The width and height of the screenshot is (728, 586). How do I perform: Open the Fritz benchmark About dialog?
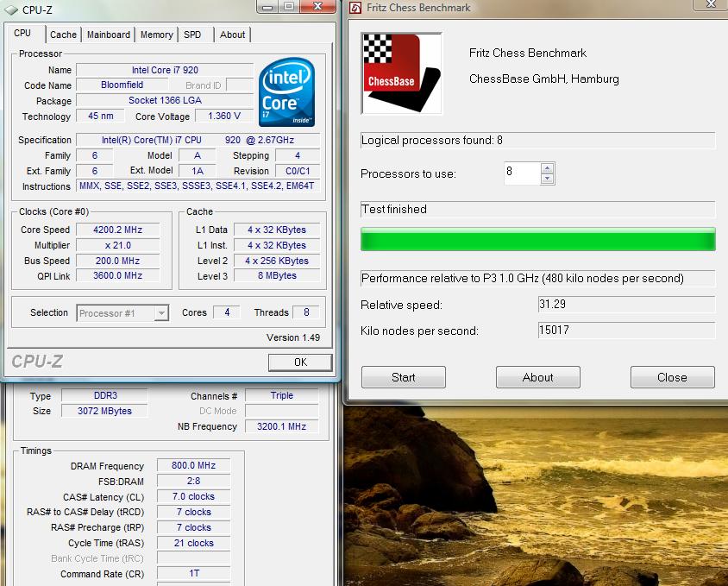[537, 377]
